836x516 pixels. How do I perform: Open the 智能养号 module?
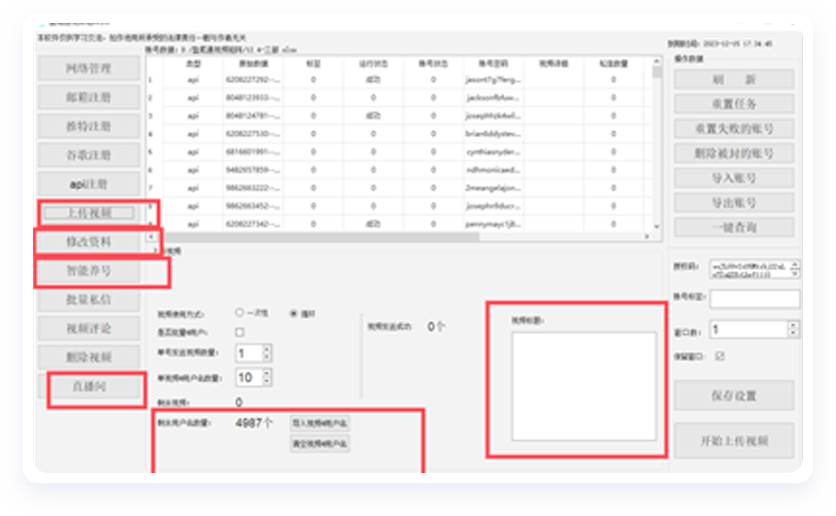[x=89, y=271]
